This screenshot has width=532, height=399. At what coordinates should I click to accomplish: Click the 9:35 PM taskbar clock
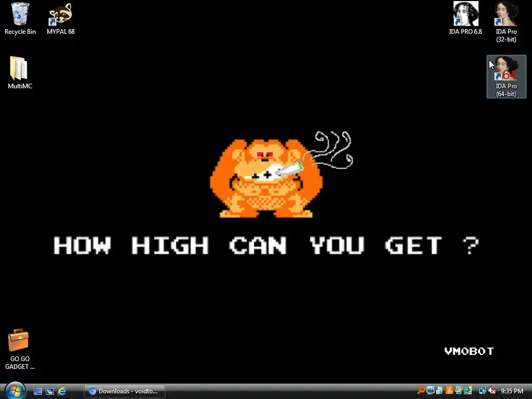pos(512,391)
